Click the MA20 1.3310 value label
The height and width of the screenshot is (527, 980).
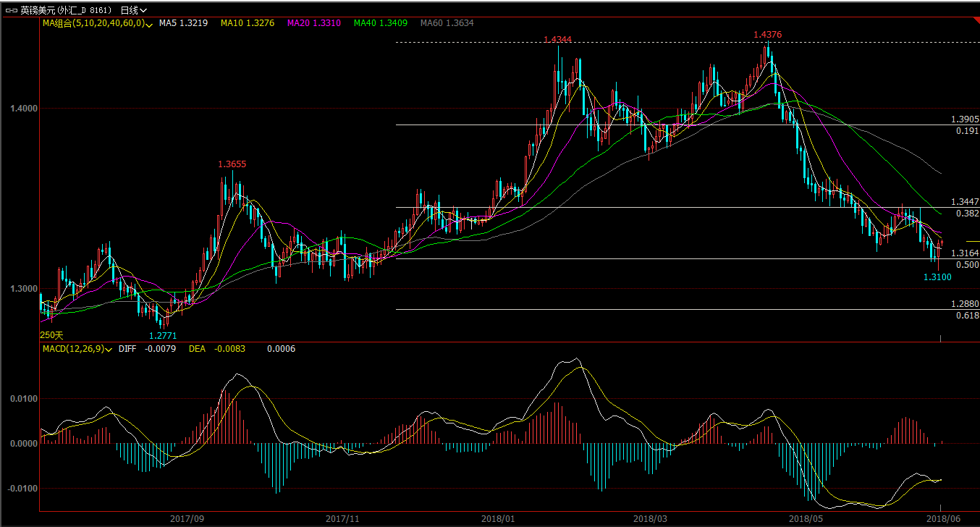pyautogui.click(x=314, y=23)
